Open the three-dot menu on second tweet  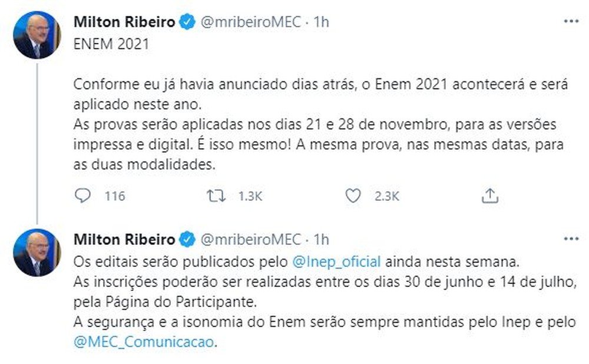[x=571, y=239]
